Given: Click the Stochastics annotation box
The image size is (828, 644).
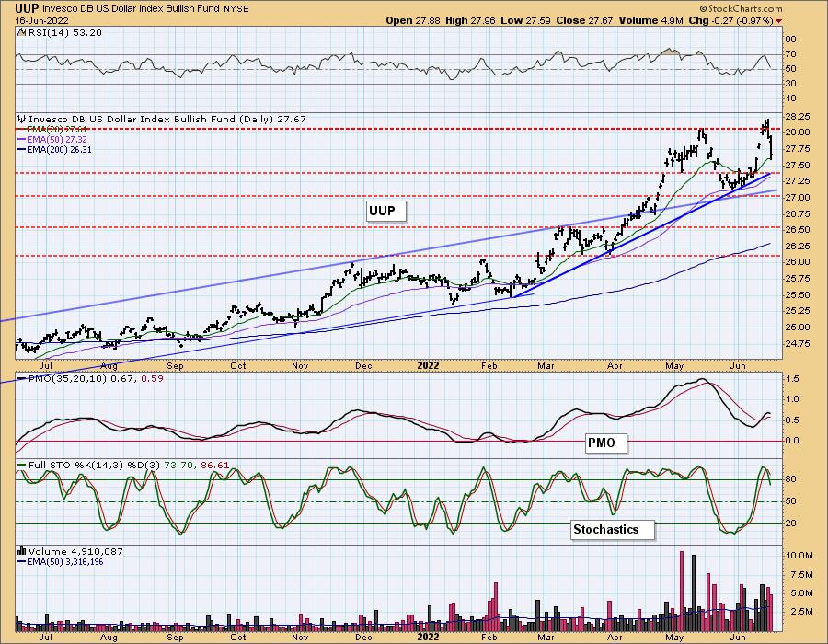Looking at the screenshot, I should coord(612,529).
